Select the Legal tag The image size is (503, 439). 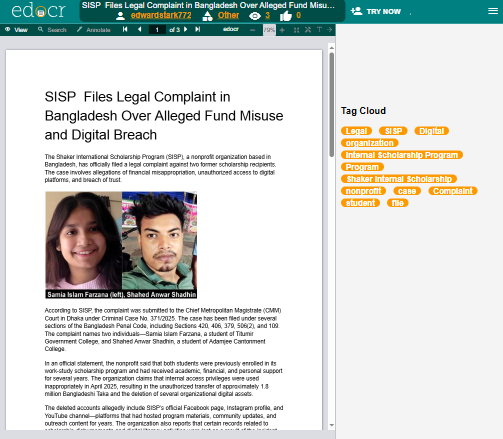click(x=356, y=131)
